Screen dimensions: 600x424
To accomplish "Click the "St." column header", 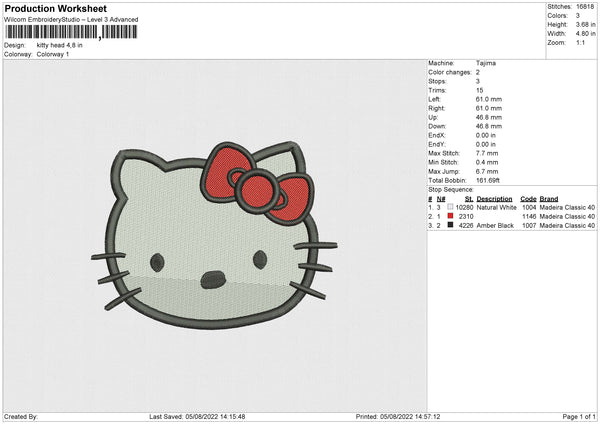I will (469, 199).
